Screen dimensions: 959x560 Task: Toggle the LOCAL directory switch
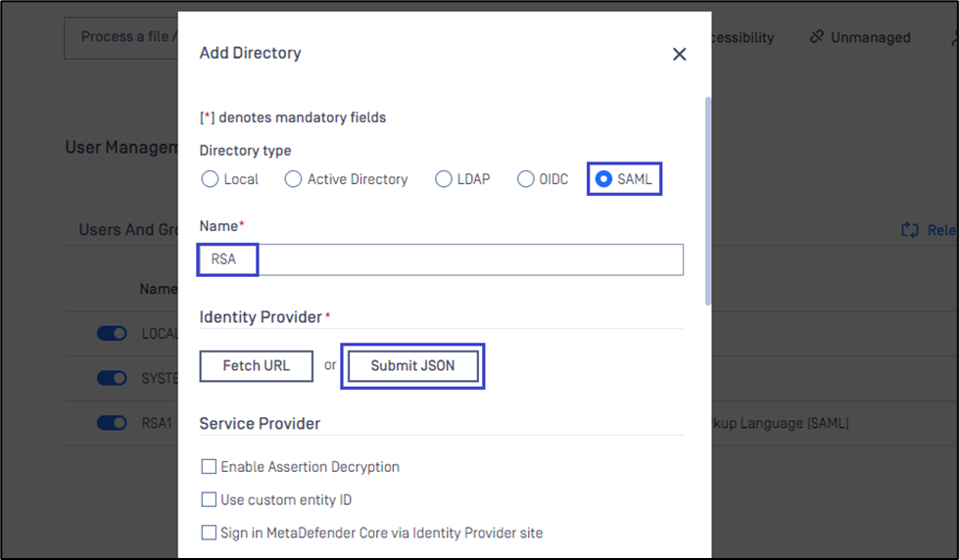click(x=112, y=334)
